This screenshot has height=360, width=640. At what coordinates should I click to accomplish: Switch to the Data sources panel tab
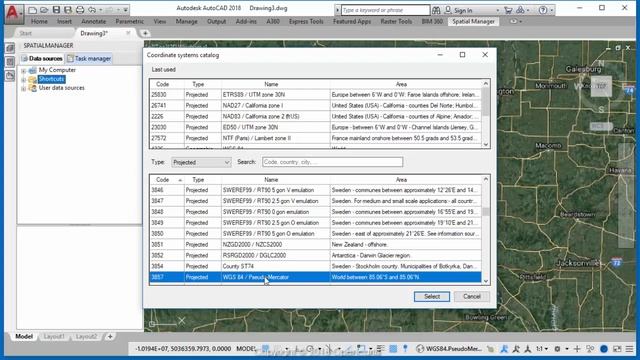[42, 59]
